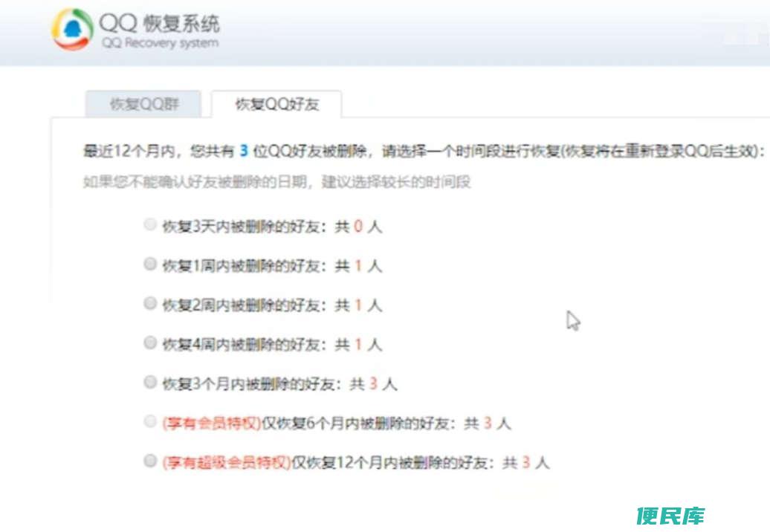
Task: Pick the 恢复2周内被删除的好友 radio button
Action: click(x=150, y=303)
